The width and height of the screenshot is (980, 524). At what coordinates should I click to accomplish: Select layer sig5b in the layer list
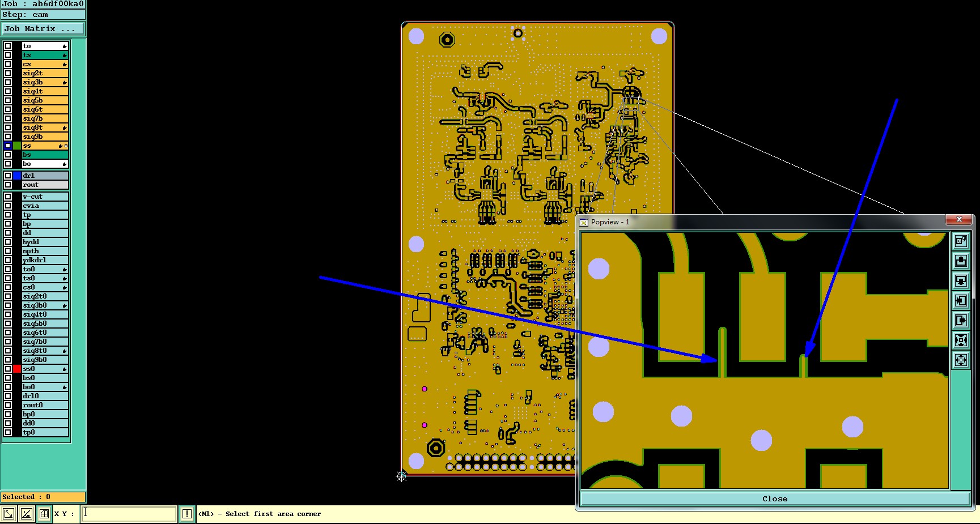[x=45, y=100]
